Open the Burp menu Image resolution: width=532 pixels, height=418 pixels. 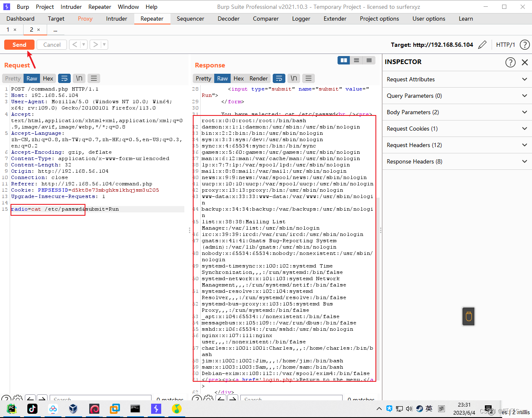pyautogui.click(x=23, y=7)
